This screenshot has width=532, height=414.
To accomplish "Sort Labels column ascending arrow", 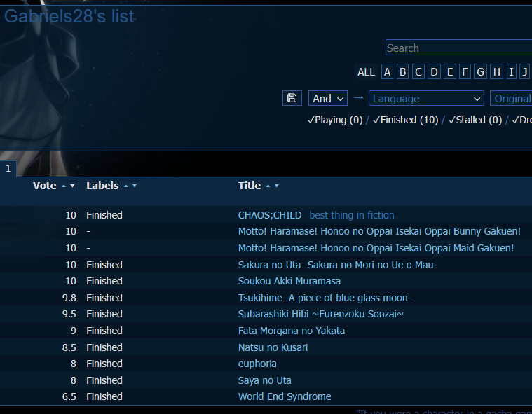I will point(126,186).
